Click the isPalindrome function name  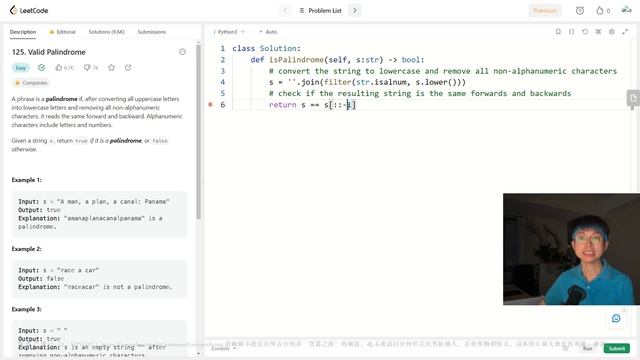pyautogui.click(x=296, y=60)
